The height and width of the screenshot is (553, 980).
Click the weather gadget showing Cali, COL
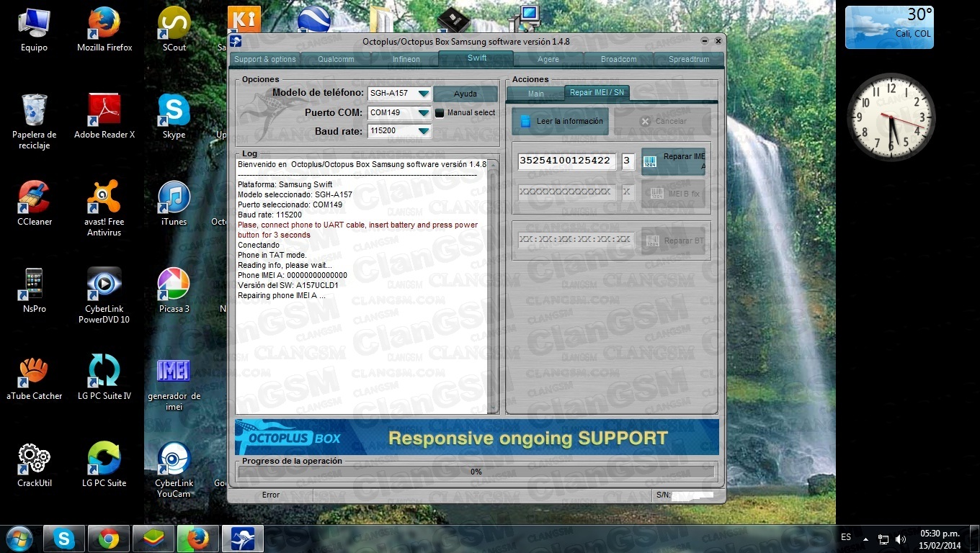[889, 27]
